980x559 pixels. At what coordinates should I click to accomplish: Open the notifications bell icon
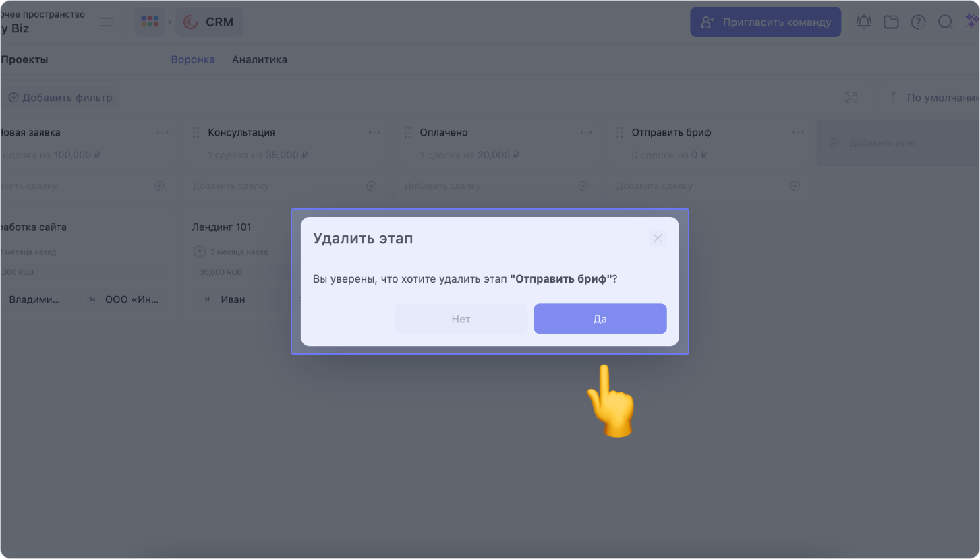click(x=864, y=22)
